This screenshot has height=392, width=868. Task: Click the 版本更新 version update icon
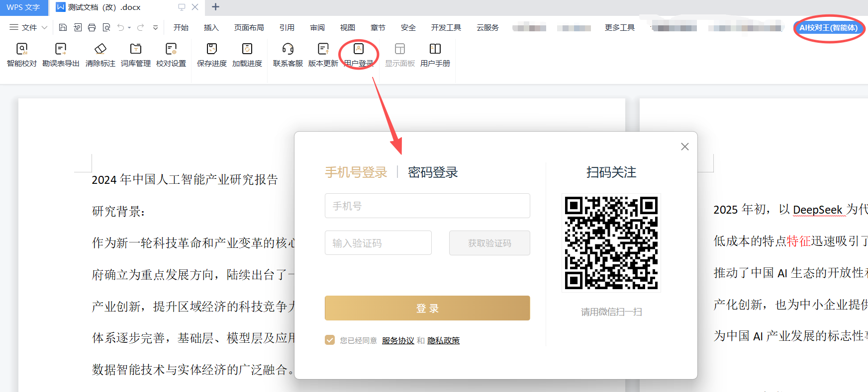point(323,49)
